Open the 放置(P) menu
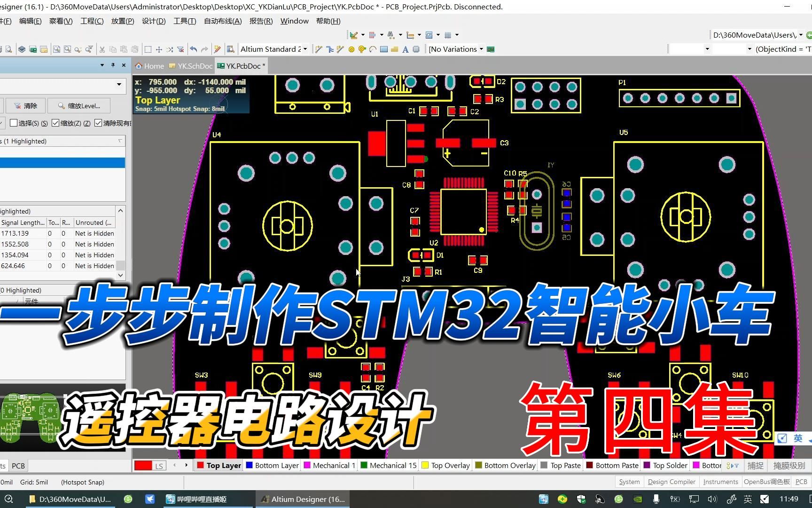Image resolution: width=812 pixels, height=508 pixels. (x=123, y=21)
